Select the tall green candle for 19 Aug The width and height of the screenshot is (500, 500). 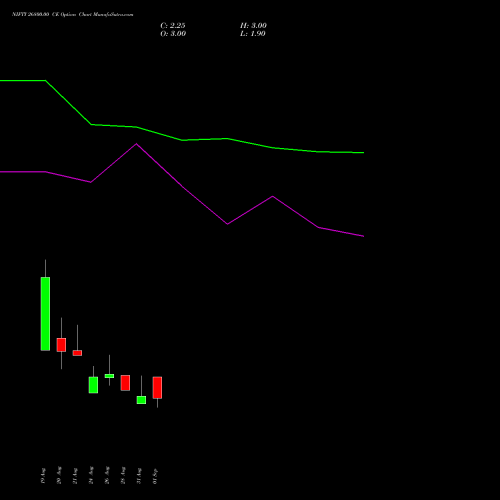[x=45, y=314]
